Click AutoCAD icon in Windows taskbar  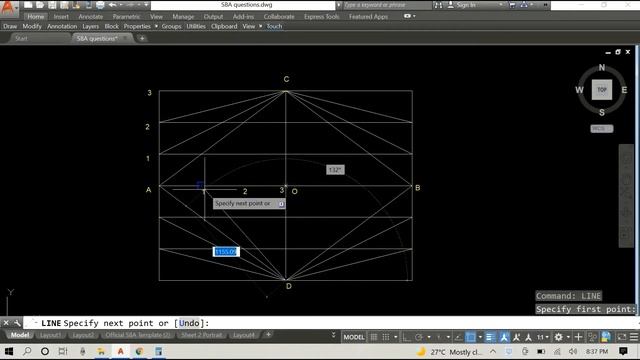[x=120, y=351]
